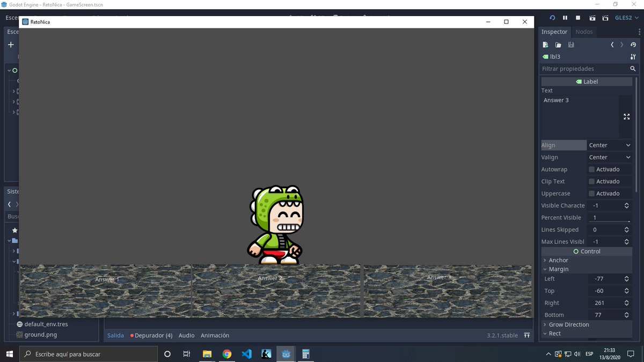Image resolution: width=644 pixels, height=362 pixels.
Task: Open the Inspector object history list
Action: [633, 45]
